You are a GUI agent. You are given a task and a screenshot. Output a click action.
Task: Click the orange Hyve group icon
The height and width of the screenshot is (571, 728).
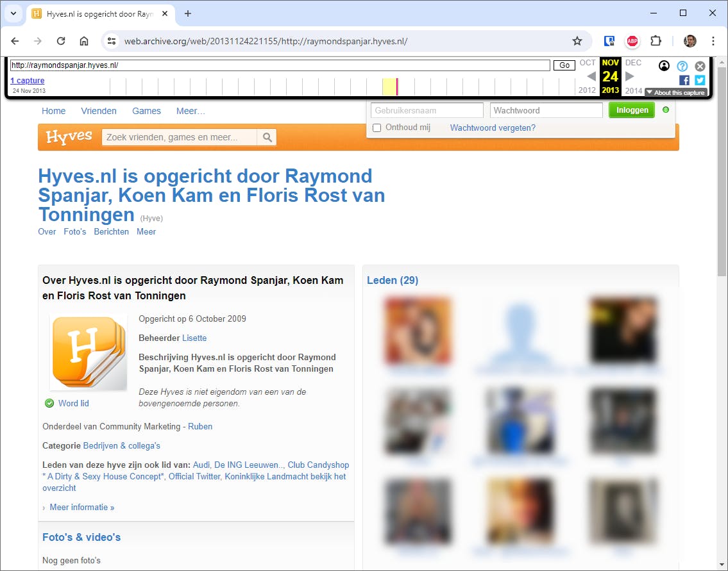89,352
